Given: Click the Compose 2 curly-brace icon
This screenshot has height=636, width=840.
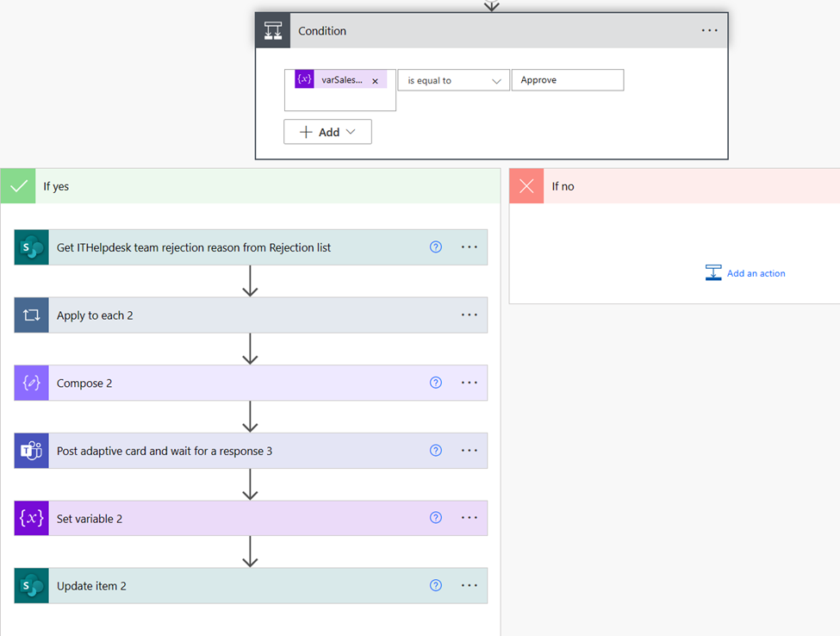Looking at the screenshot, I should click(32, 383).
